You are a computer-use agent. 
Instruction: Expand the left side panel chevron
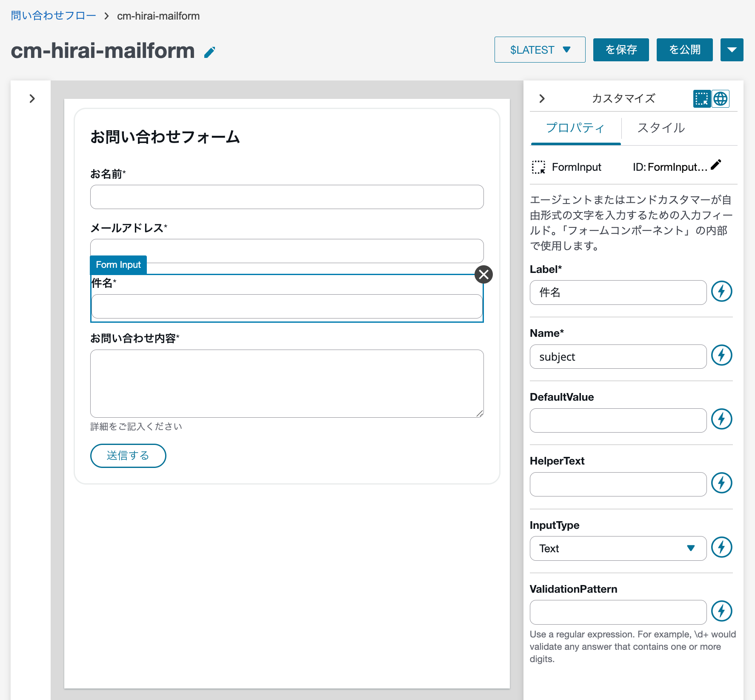click(x=32, y=99)
